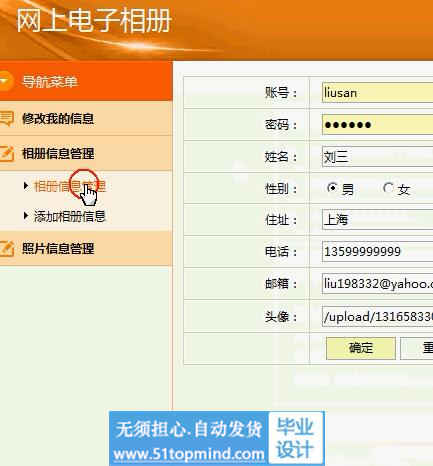Click the triangle arrow before 相册信息管理 submenu item
Viewport: 433px width, 466px height.
point(26,186)
